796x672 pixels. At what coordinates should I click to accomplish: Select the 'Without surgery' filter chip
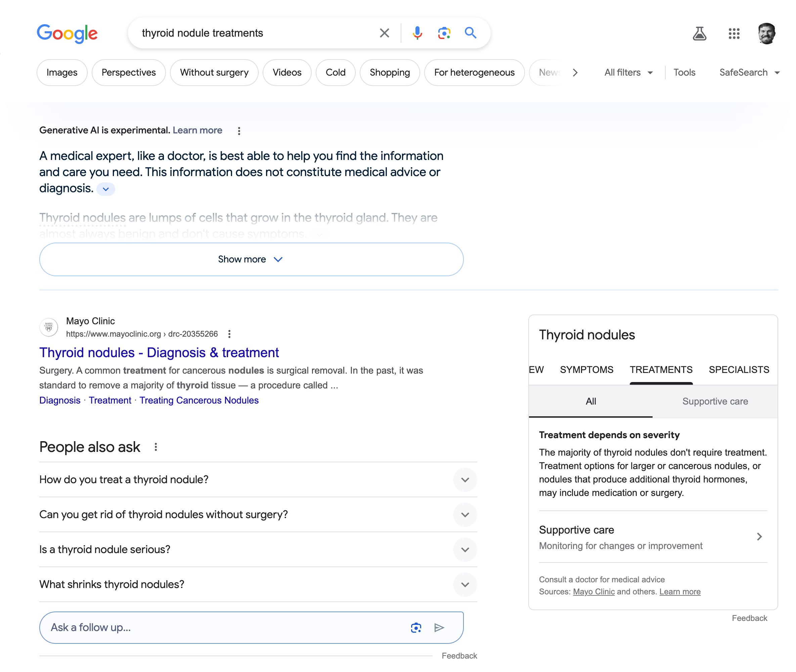coord(214,72)
